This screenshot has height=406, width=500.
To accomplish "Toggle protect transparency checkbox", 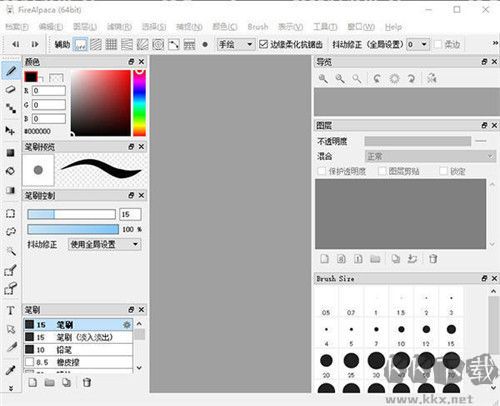I will [321, 171].
